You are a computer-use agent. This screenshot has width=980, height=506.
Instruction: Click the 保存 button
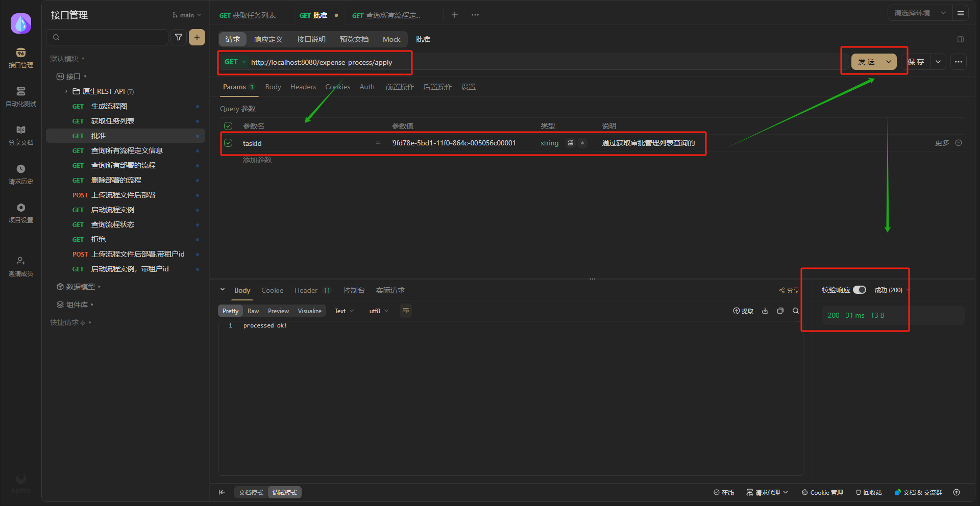point(917,61)
